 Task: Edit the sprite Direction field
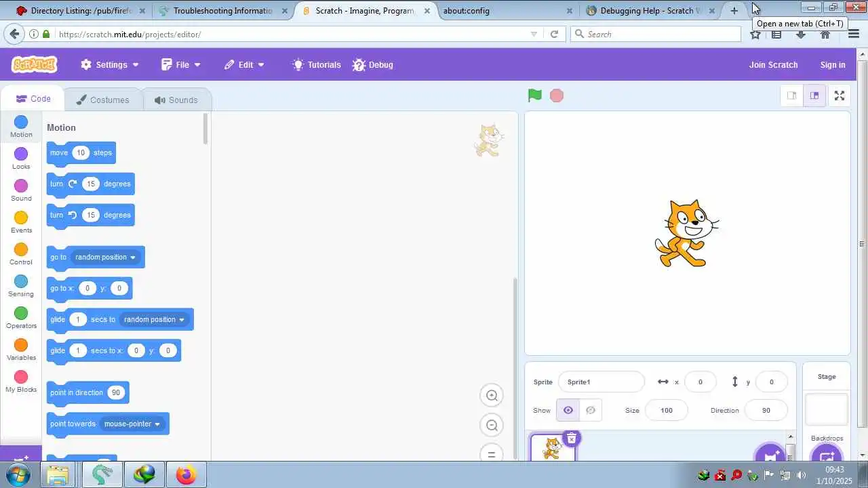tap(766, 410)
